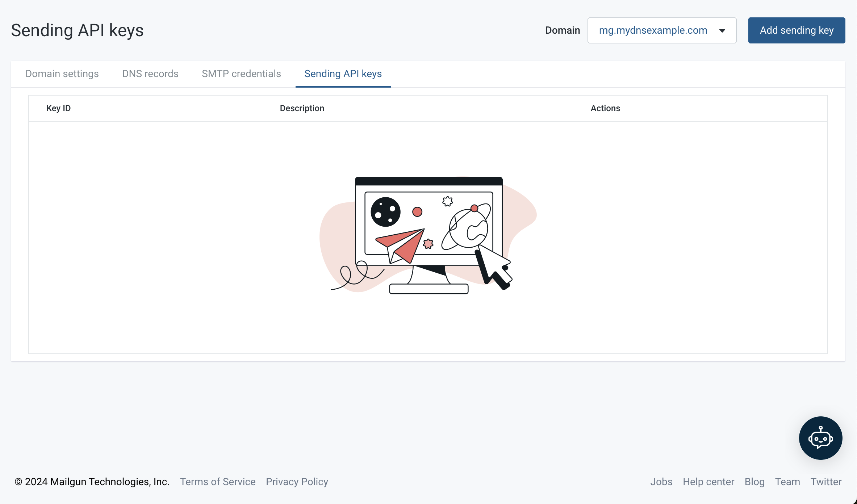Click the Description column header
The image size is (857, 504).
302,108
